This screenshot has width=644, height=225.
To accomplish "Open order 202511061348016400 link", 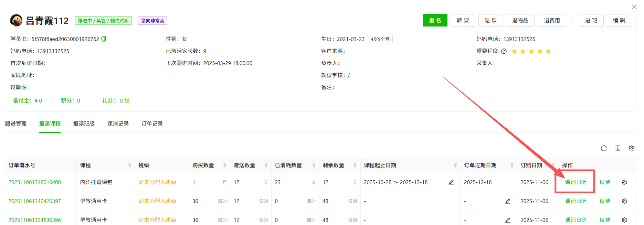I will pyautogui.click(x=35, y=182).
